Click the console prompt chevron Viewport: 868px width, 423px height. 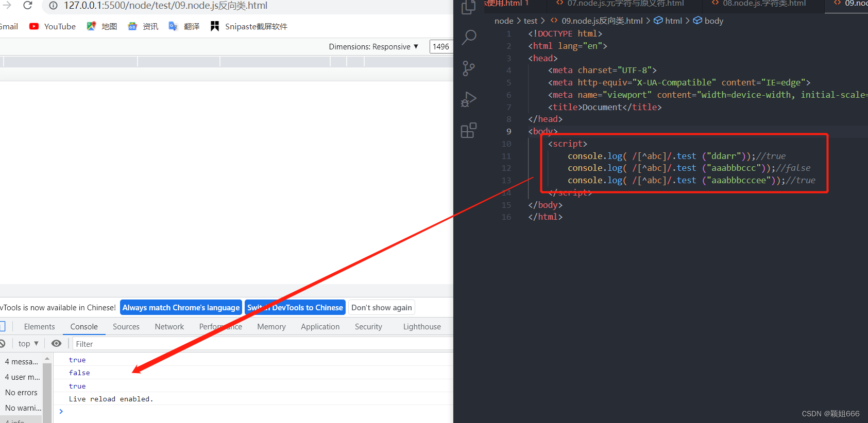point(61,411)
